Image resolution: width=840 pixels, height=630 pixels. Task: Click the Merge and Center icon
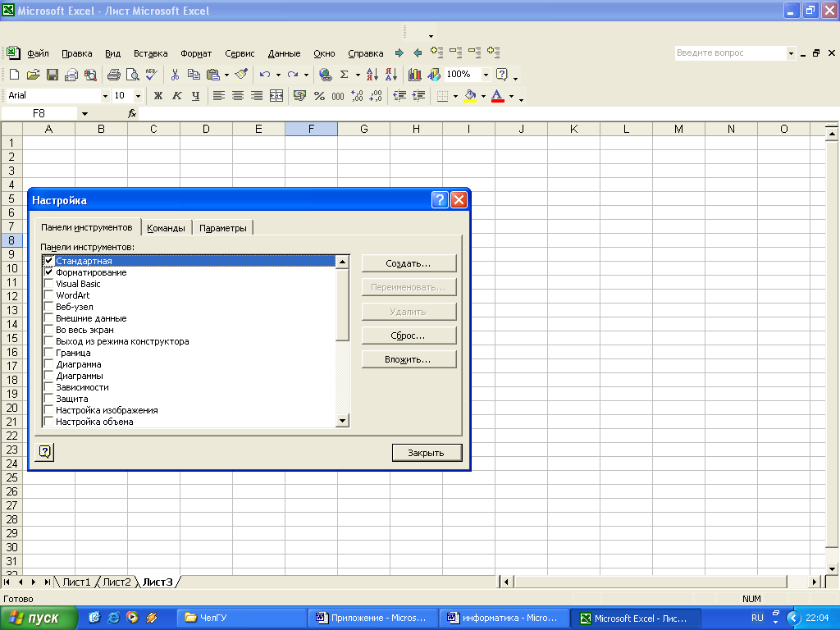276,96
